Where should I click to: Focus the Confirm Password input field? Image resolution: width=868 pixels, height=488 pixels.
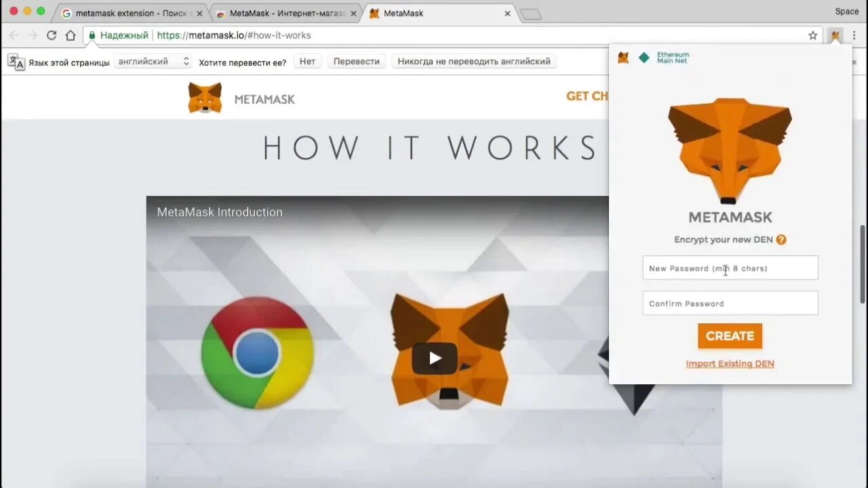[x=730, y=303]
